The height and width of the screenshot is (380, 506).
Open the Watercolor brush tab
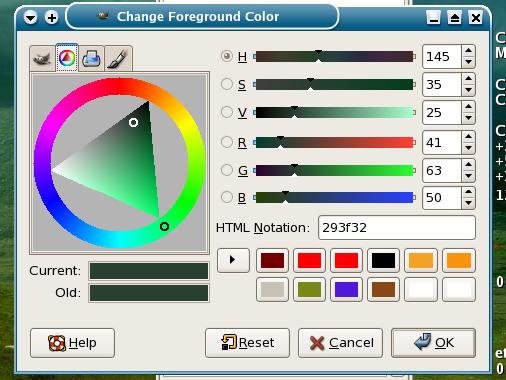coord(118,59)
